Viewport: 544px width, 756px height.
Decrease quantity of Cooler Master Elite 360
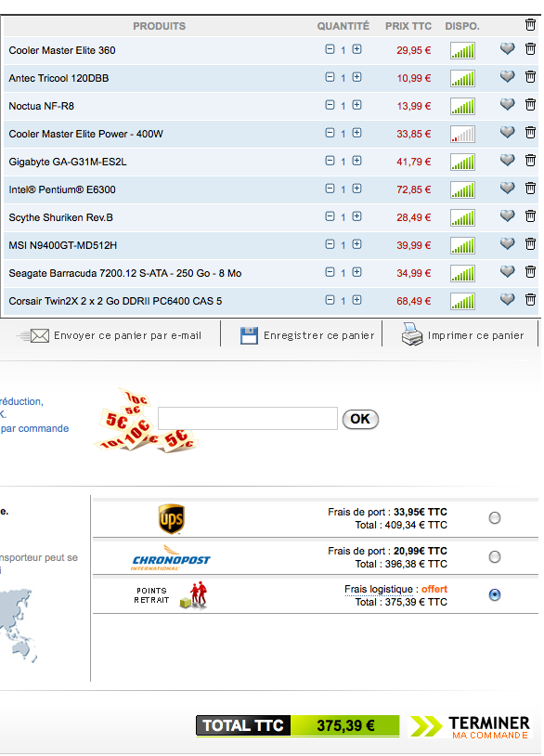point(330,49)
